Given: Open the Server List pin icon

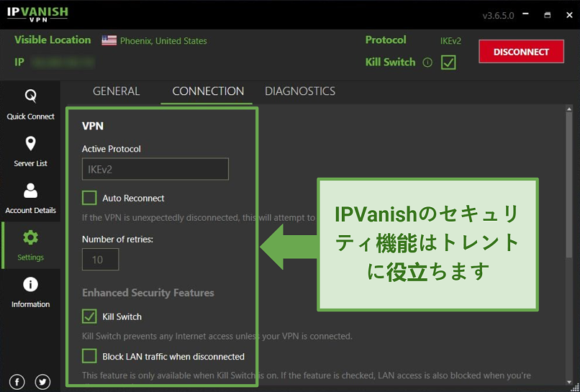Looking at the screenshot, I should tap(30, 143).
